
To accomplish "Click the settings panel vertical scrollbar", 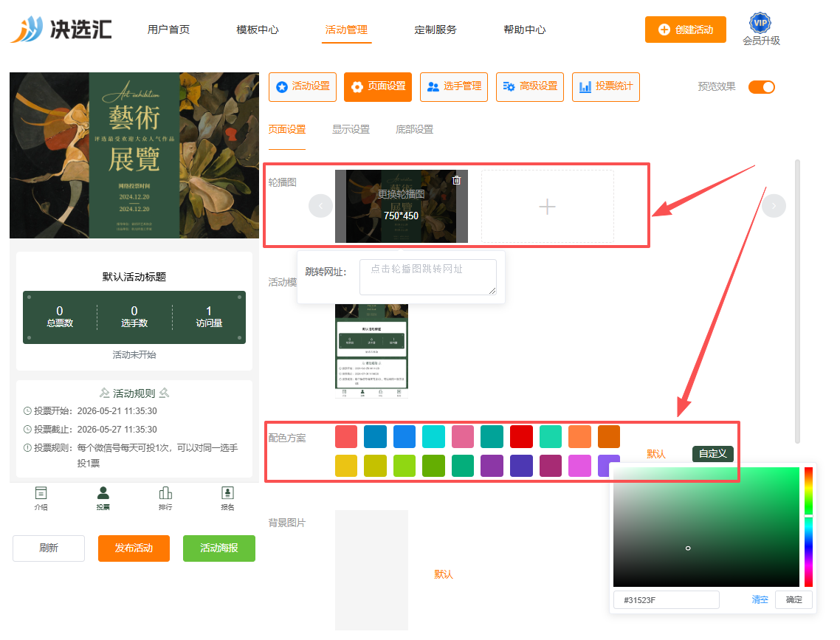I will click(797, 301).
